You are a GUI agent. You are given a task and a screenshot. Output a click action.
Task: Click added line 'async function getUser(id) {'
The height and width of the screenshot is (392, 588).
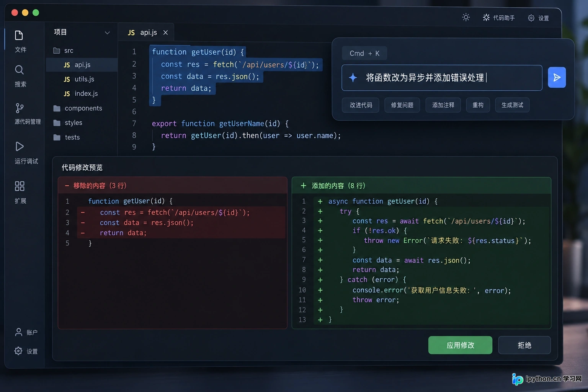coord(383,201)
